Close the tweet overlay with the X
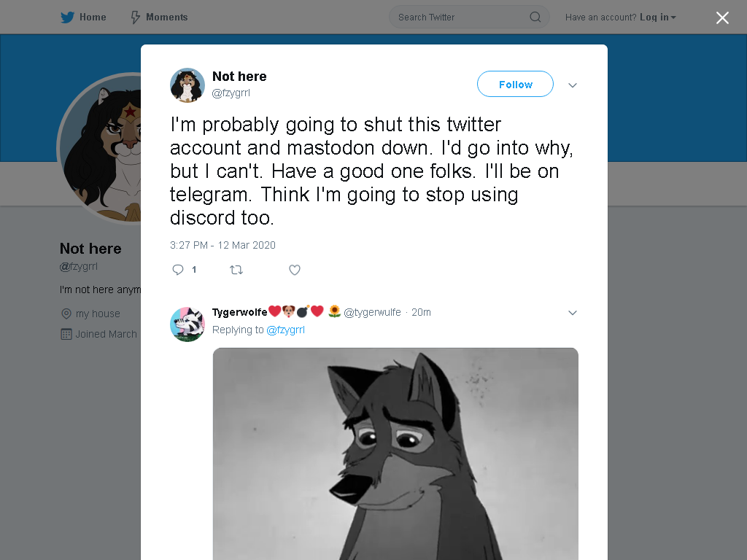 pos(722,17)
